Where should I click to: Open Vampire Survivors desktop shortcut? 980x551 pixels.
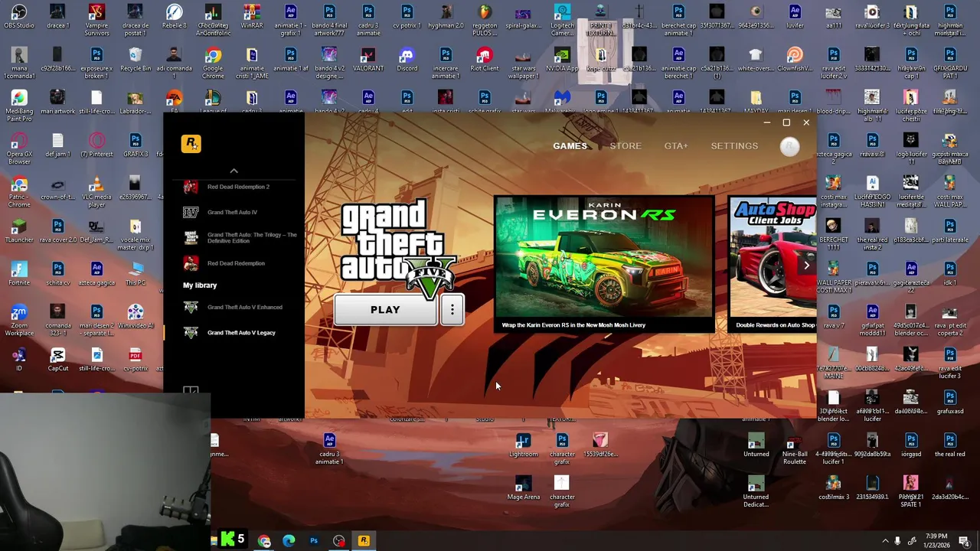[x=96, y=20]
